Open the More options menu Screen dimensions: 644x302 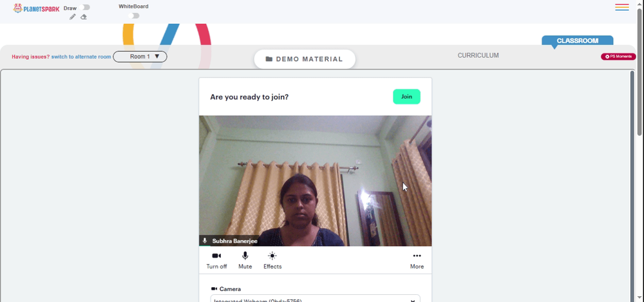(x=417, y=261)
